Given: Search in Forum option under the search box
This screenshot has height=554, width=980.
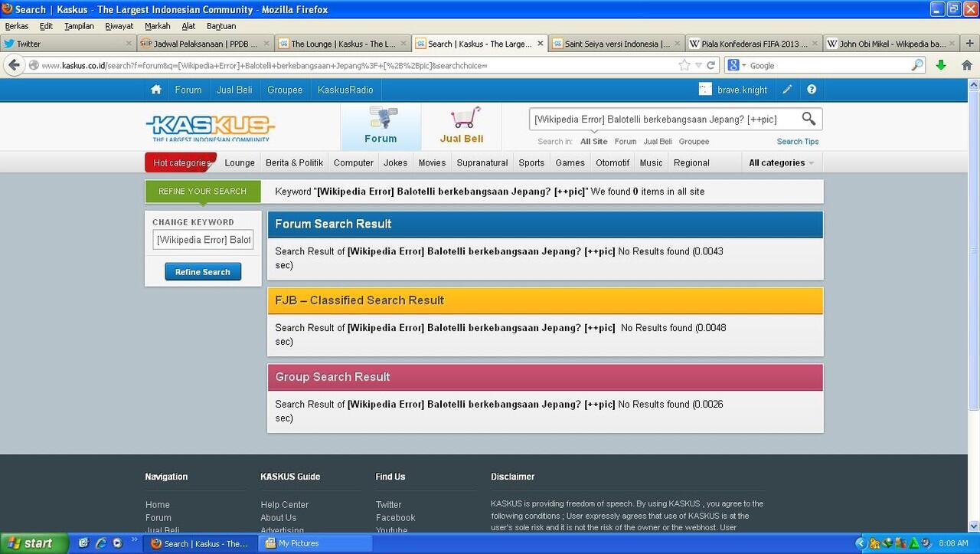Looking at the screenshot, I should pyautogui.click(x=626, y=142).
